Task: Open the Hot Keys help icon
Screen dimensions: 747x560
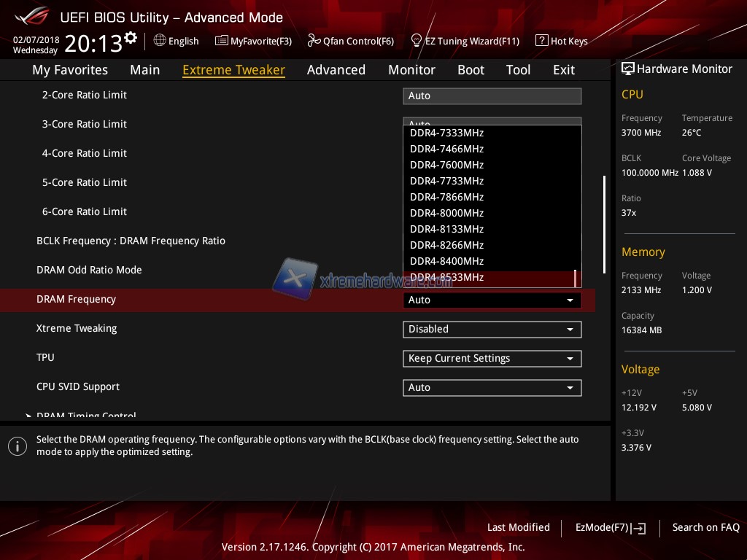Action: (541, 41)
